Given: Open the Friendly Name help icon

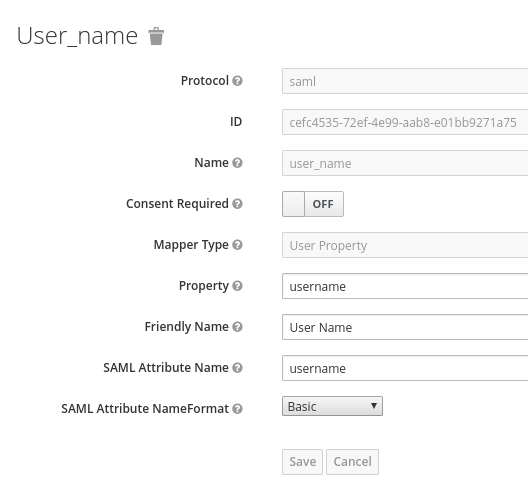Looking at the screenshot, I should (x=237, y=327).
